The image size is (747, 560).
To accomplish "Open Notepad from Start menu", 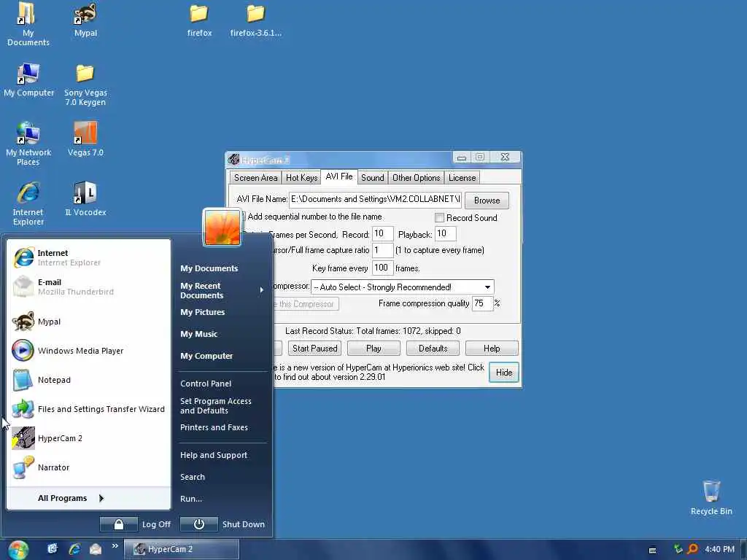I will tap(88, 380).
